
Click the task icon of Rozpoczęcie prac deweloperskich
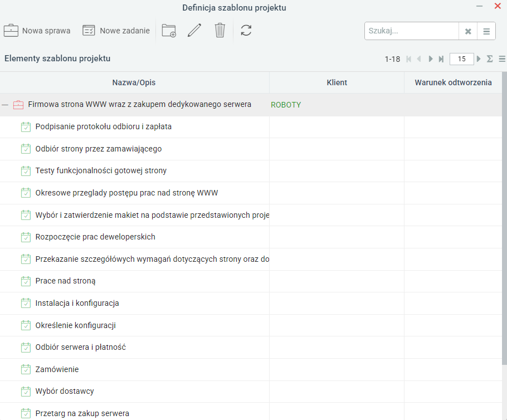(26, 237)
